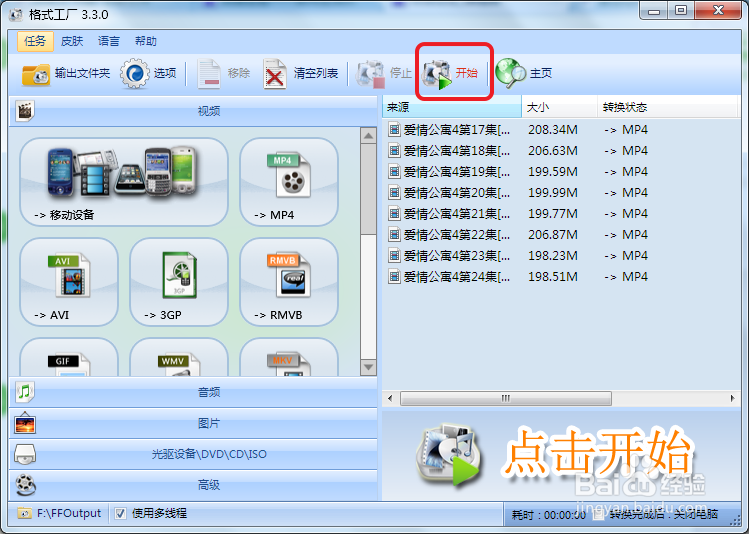Sort by the 来源 source column header
This screenshot has width=749, height=534.
pyautogui.click(x=452, y=107)
